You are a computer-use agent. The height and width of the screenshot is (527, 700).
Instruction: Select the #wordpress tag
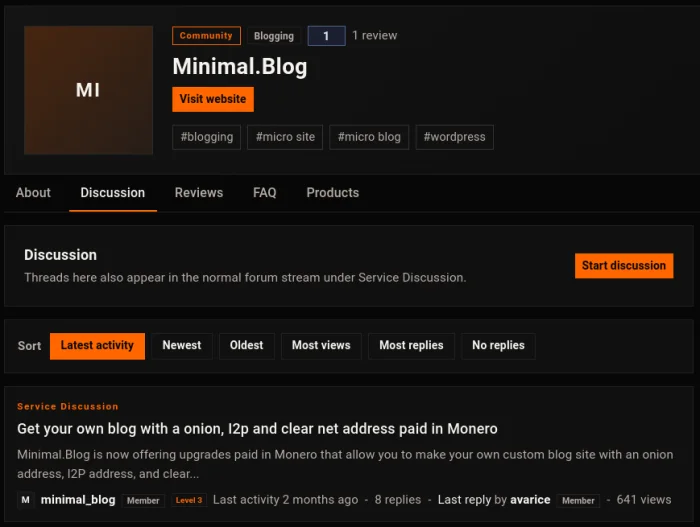click(x=454, y=137)
